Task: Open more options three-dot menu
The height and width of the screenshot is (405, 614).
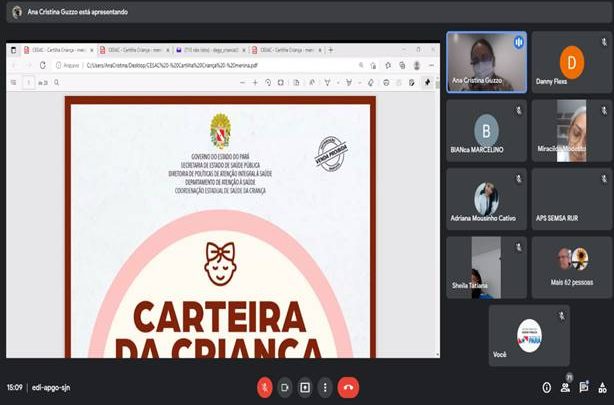Action: pyautogui.click(x=325, y=387)
